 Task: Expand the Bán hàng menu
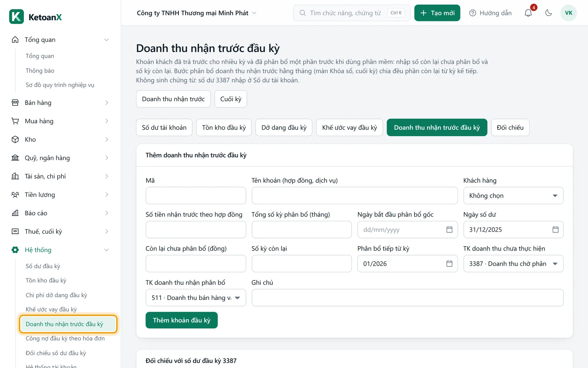pos(107,103)
